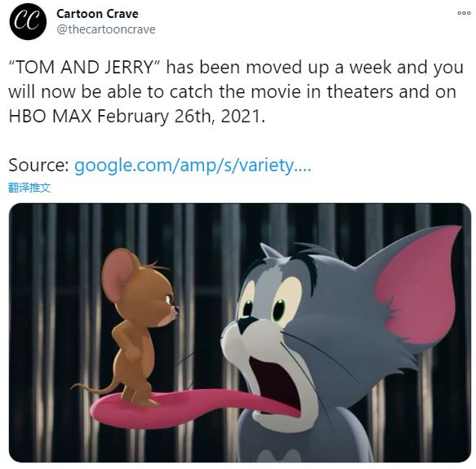Image resolution: width=476 pixels, height=469 pixels.
Task: Click the "Source:" label before the link
Action: click(x=38, y=166)
